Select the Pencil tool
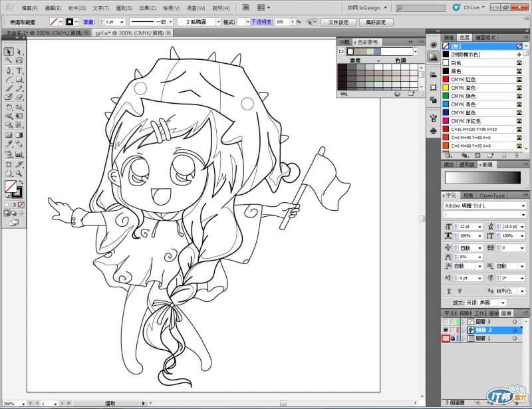This screenshot has width=532, height=409. (x=19, y=88)
